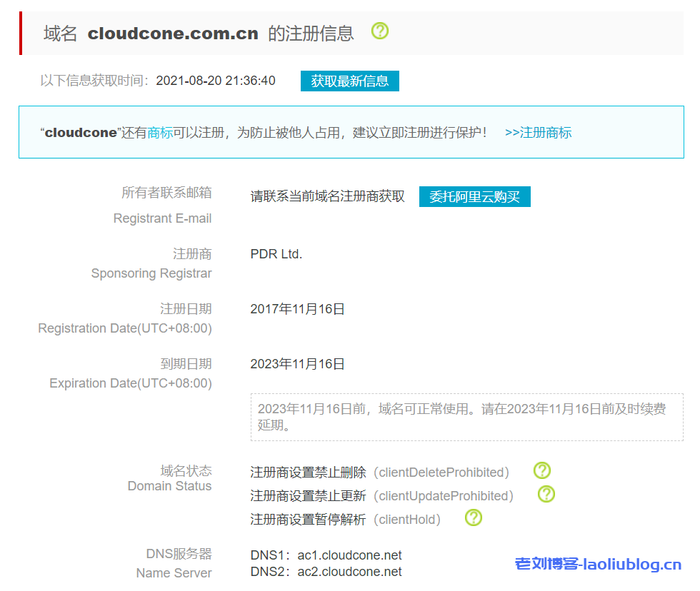Click the 委托阿里云购买 purchase button

point(474,196)
